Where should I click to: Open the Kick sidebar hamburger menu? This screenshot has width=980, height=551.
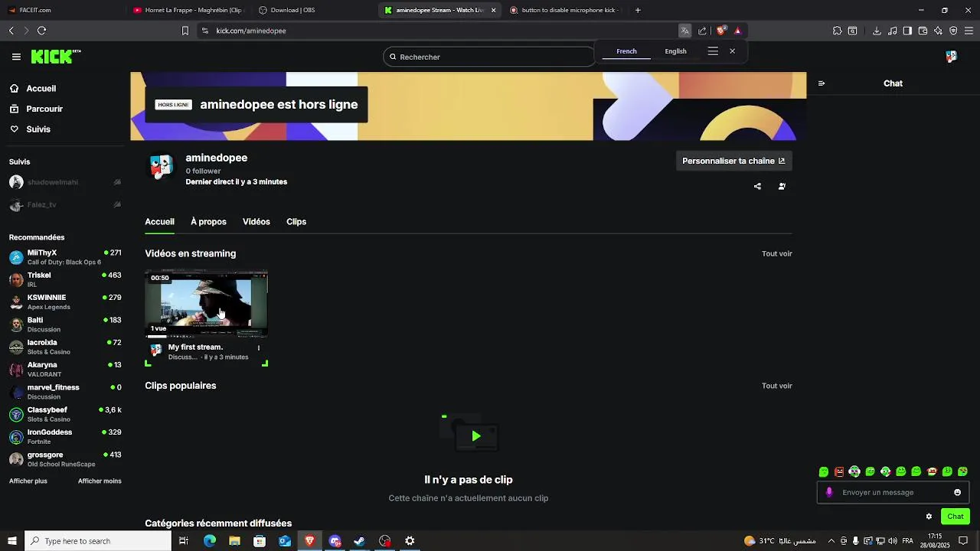click(16, 57)
